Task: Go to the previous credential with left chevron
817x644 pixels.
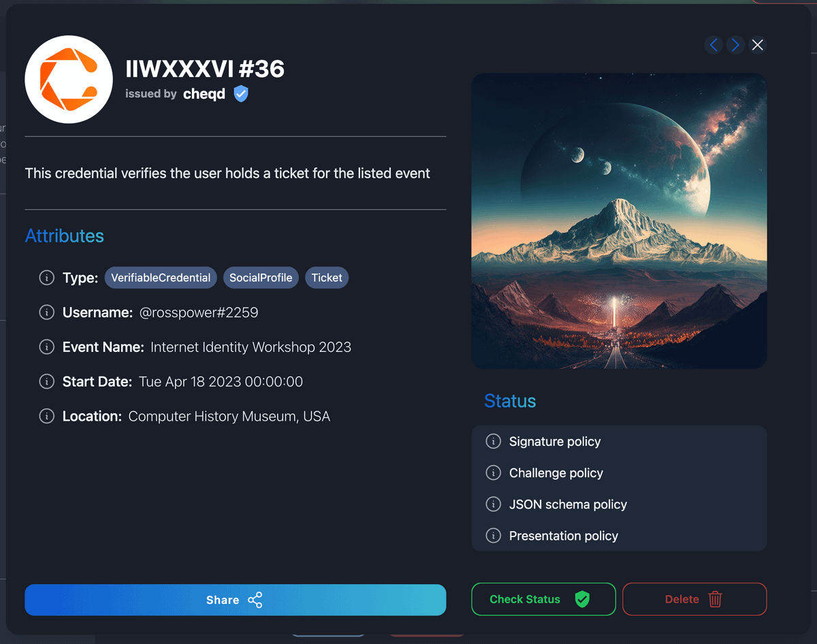Action: 714,45
